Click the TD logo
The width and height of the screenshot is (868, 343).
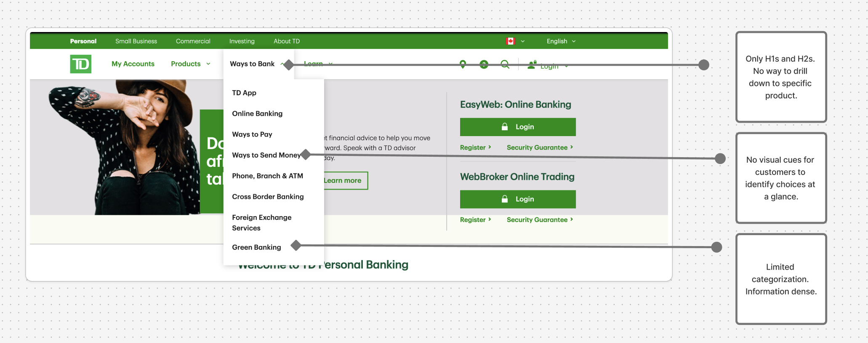tap(80, 64)
